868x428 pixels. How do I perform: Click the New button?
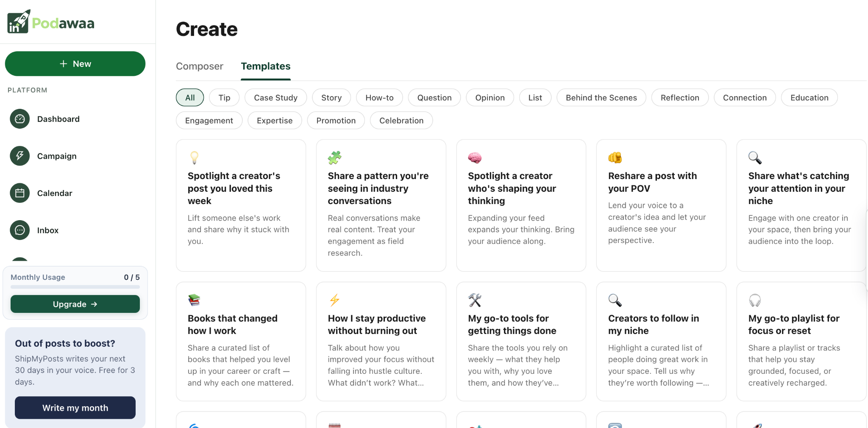pyautogui.click(x=75, y=64)
